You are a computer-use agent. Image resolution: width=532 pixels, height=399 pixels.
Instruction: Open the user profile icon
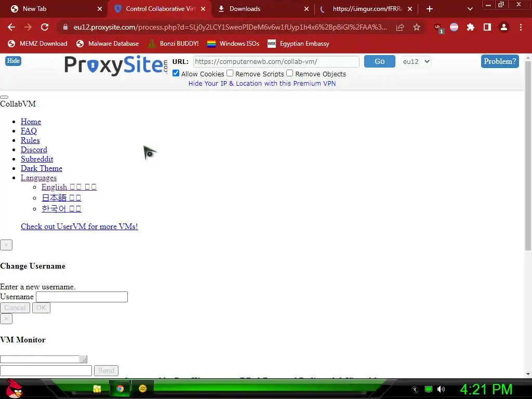coord(504,27)
